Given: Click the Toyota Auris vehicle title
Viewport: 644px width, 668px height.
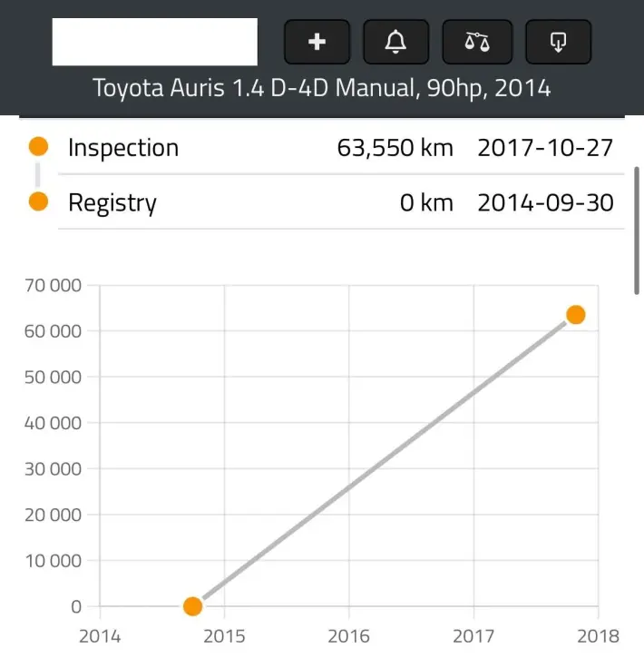Looking at the screenshot, I should point(322,88).
